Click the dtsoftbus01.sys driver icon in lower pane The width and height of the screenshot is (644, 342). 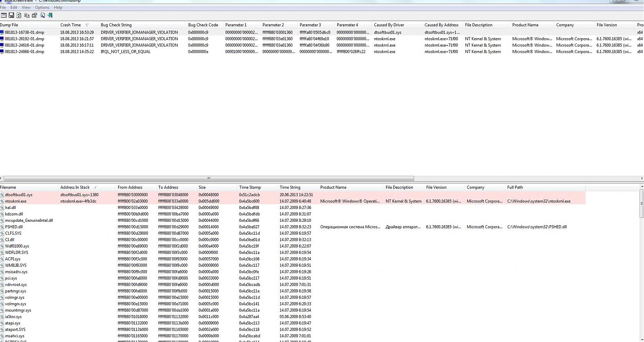point(2,195)
